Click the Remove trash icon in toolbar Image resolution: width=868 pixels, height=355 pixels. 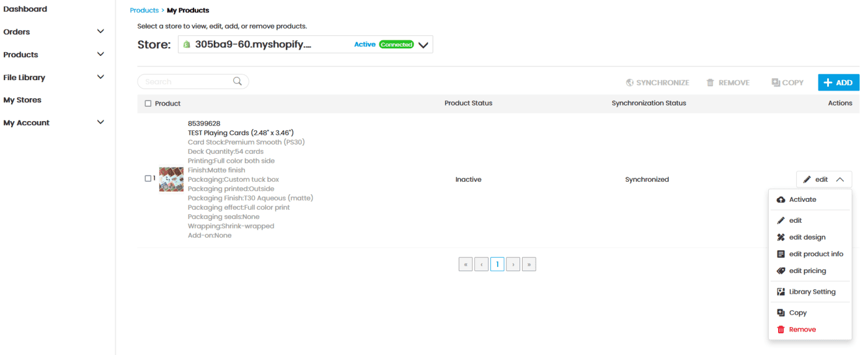coord(711,83)
